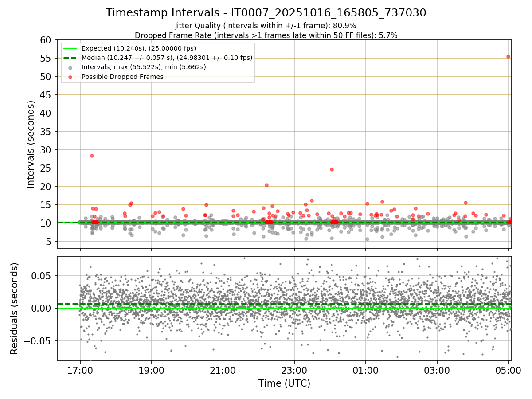Select the 'Jitter Quality' 80.9% subtitle line

(x=266, y=26)
